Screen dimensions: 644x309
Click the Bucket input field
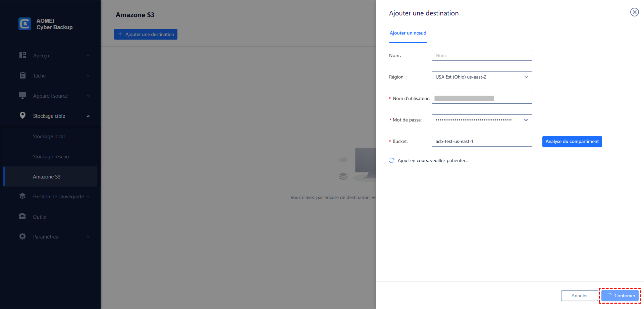(x=482, y=141)
